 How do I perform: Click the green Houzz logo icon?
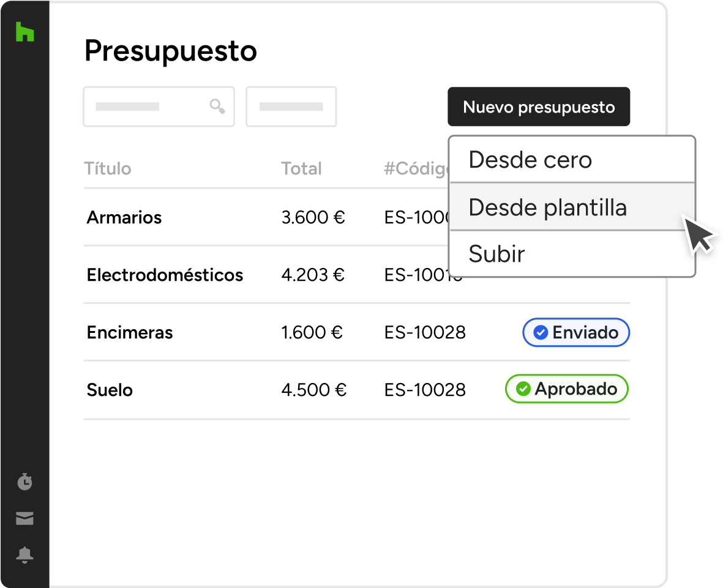25,31
